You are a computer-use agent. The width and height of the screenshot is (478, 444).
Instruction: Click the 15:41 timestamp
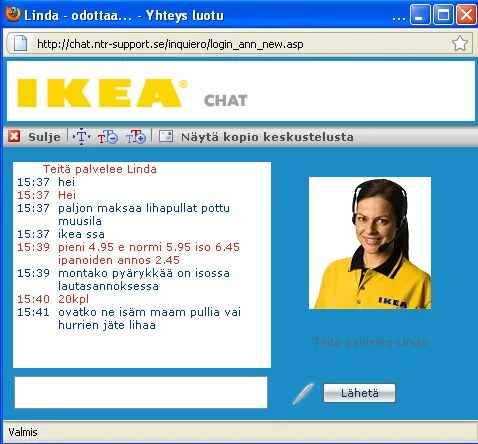click(33, 312)
